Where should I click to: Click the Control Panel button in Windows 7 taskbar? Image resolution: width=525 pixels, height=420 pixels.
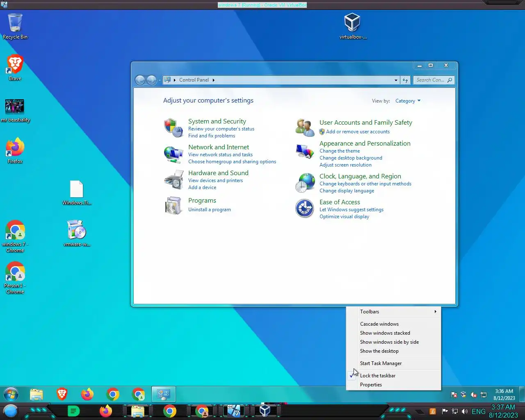click(164, 395)
